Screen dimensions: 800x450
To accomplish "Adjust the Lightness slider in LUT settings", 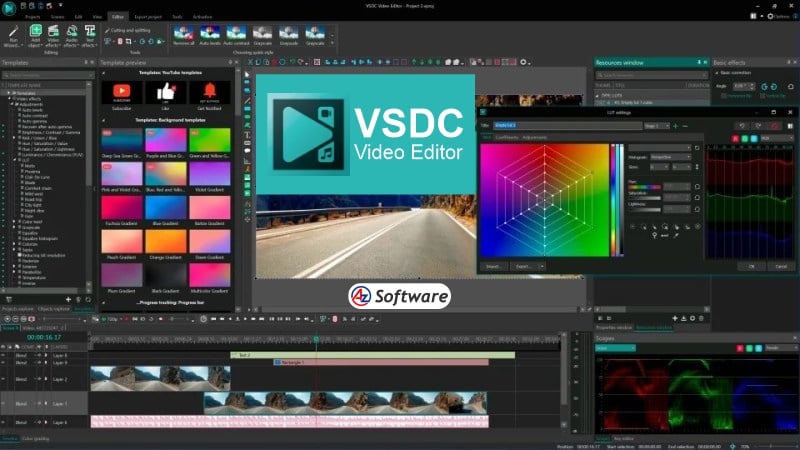I will [644, 209].
